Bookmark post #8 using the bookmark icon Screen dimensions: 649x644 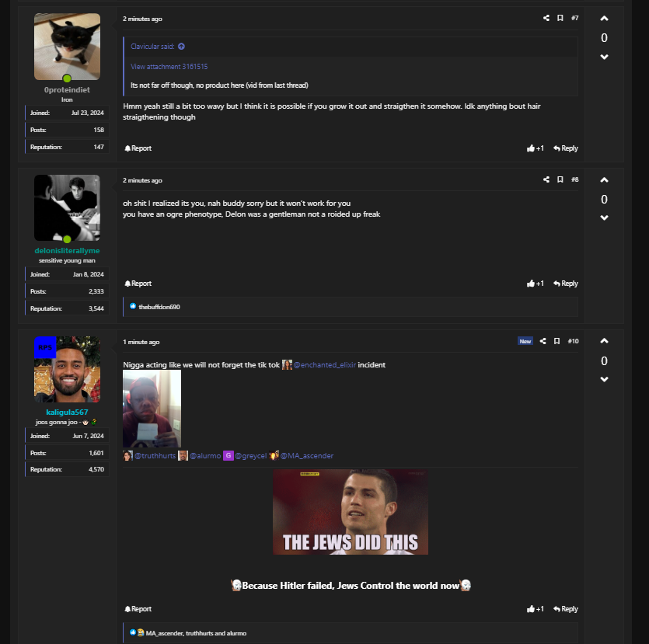[x=560, y=179]
